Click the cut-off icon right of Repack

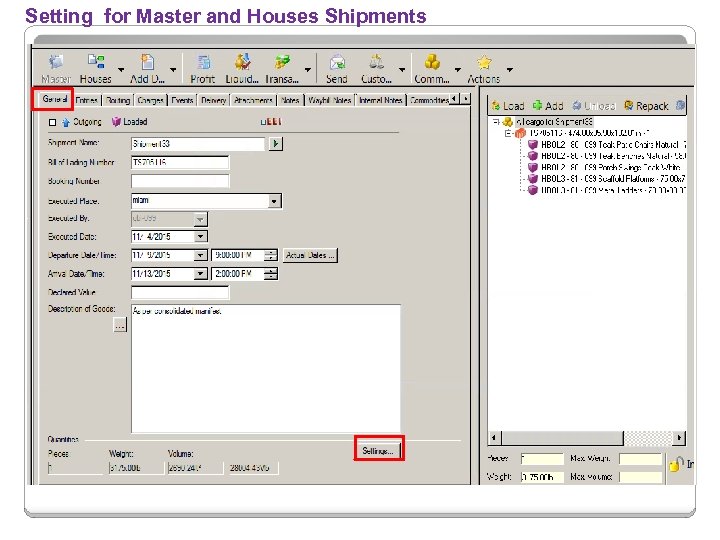[x=681, y=106]
